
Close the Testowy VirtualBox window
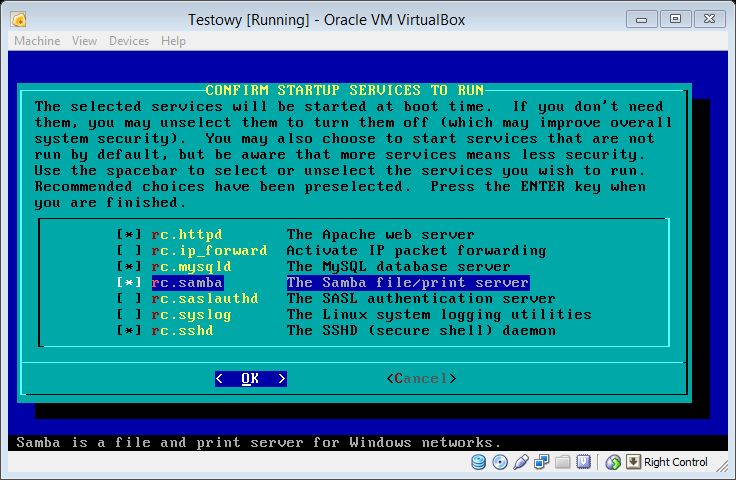tap(710, 20)
